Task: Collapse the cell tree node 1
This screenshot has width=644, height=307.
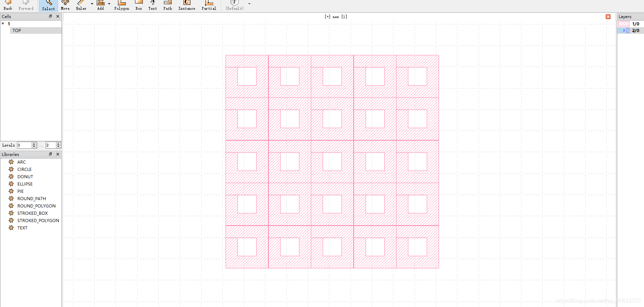Action: pos(3,24)
